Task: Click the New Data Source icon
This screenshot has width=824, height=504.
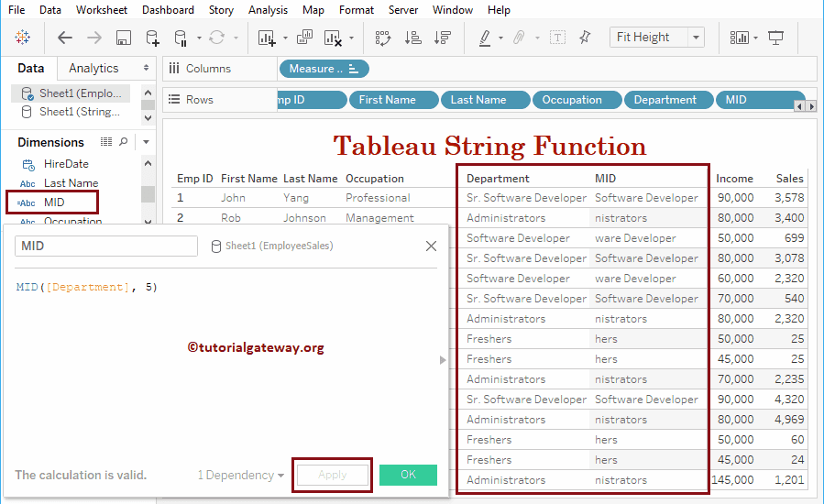Action: 152,38
